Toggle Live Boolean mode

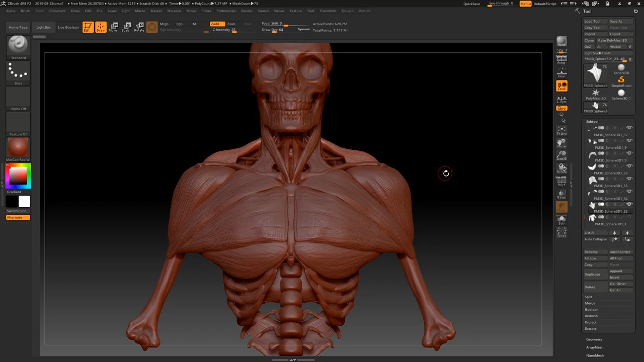click(x=68, y=27)
